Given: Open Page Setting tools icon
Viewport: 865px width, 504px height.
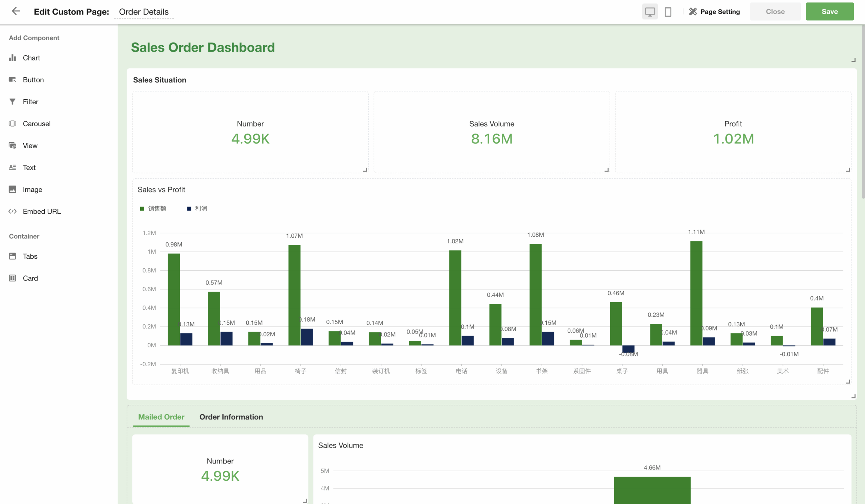Looking at the screenshot, I should [x=693, y=12].
